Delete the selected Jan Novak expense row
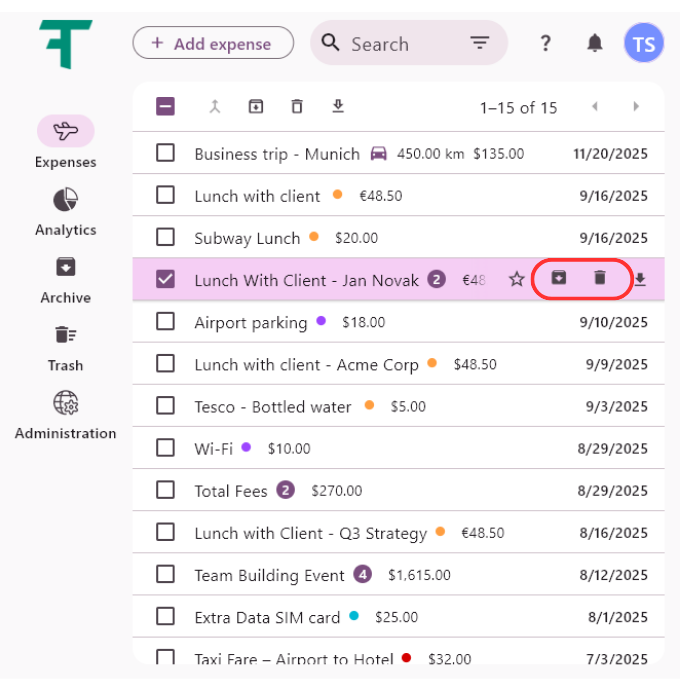The image size is (680, 690). coord(600,279)
